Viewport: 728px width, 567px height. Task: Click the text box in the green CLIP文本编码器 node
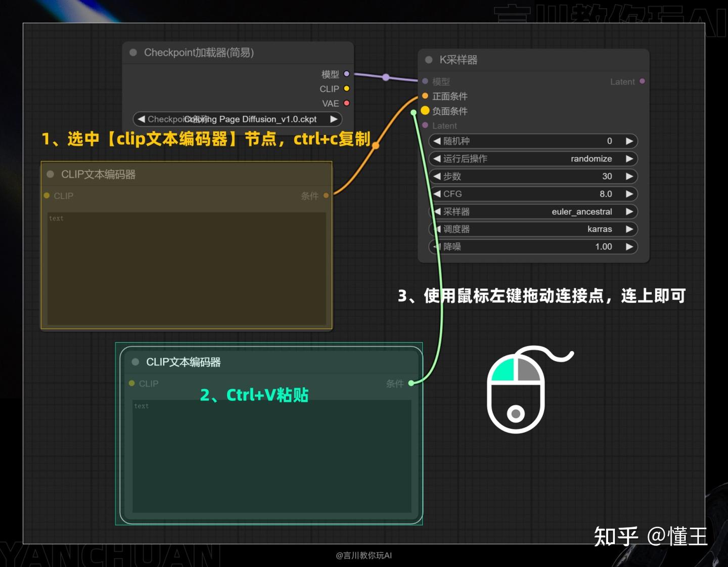click(271, 456)
